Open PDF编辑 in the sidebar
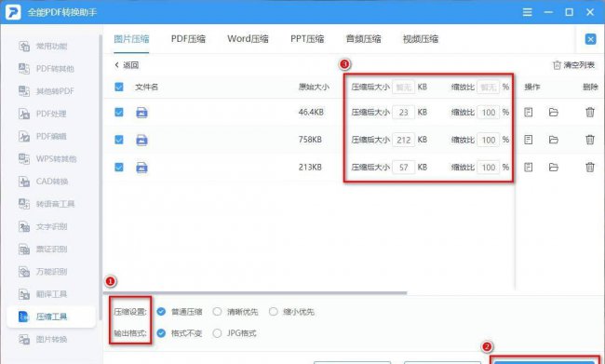This screenshot has height=364, width=605. click(43, 136)
